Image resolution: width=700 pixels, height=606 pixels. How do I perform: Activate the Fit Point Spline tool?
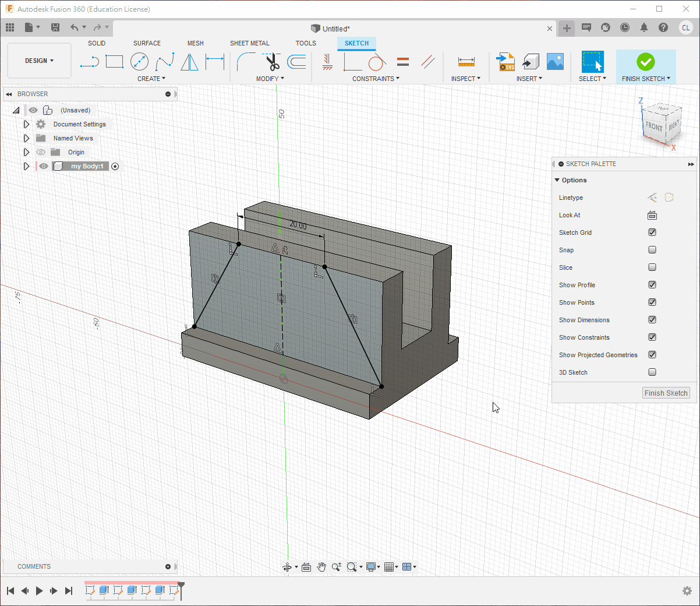coord(164,61)
